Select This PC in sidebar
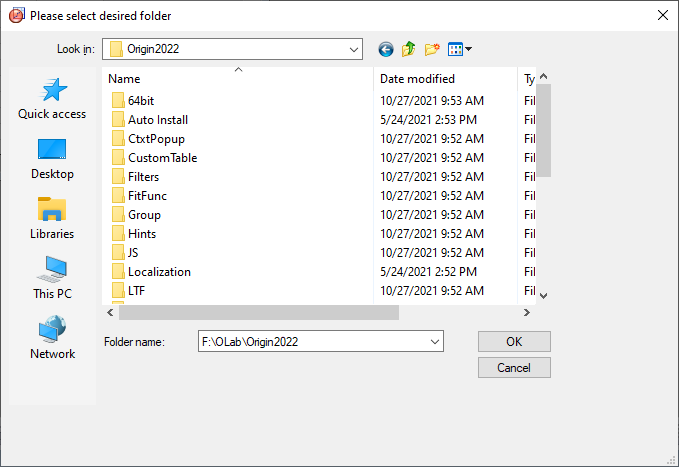Image resolution: width=679 pixels, height=467 pixels. click(x=52, y=279)
